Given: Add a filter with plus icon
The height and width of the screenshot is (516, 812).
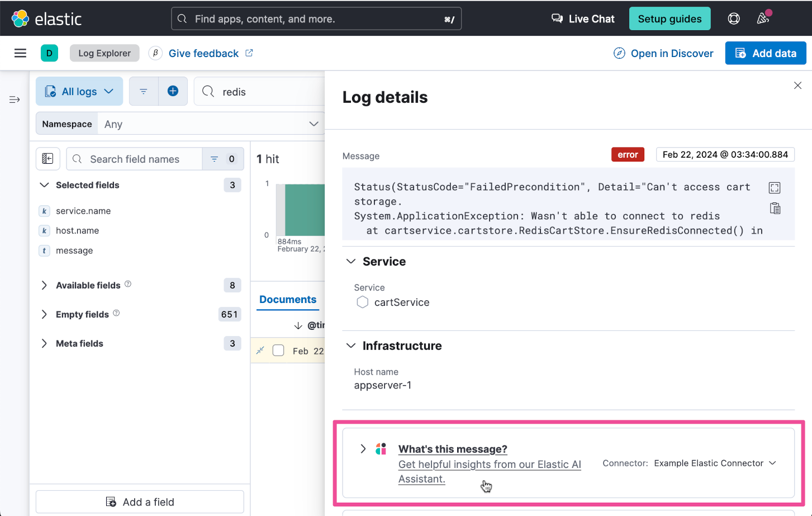Looking at the screenshot, I should point(173,91).
